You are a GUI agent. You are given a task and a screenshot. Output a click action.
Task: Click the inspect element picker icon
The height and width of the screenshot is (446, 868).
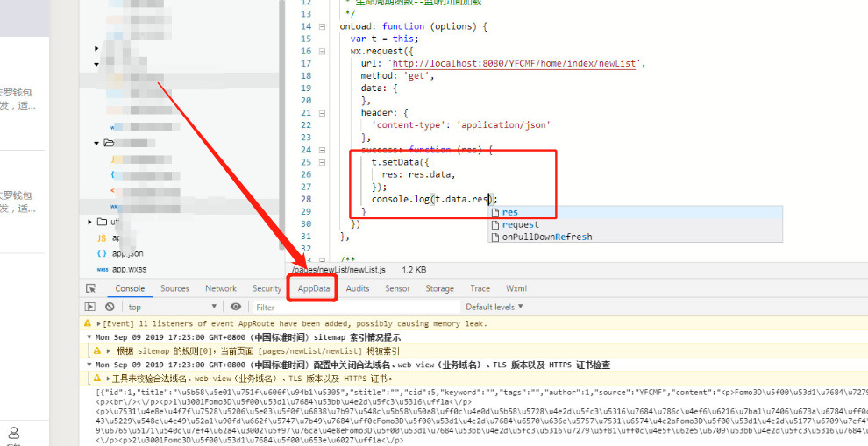pyautogui.click(x=90, y=288)
